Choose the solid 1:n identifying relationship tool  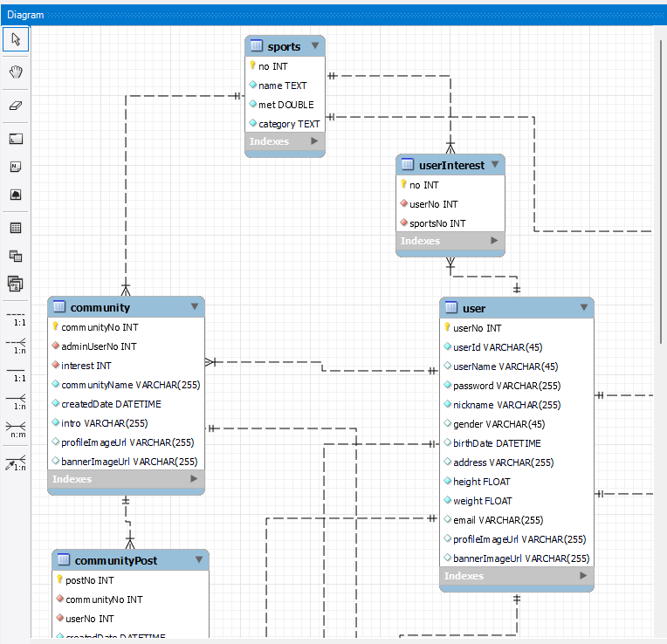tap(16, 402)
